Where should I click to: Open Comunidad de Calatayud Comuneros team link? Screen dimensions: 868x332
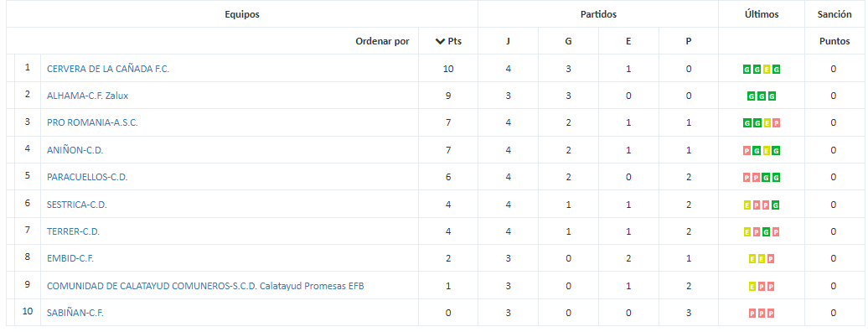tap(205, 286)
